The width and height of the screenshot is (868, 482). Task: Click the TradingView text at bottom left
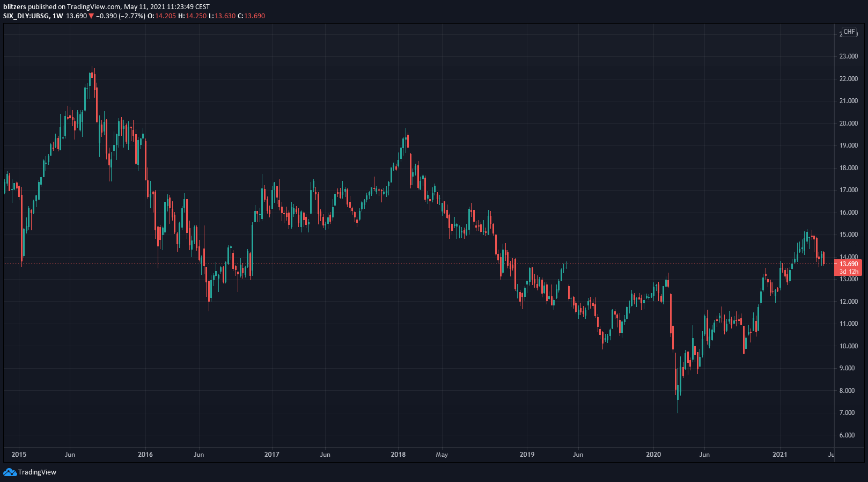coord(37,472)
